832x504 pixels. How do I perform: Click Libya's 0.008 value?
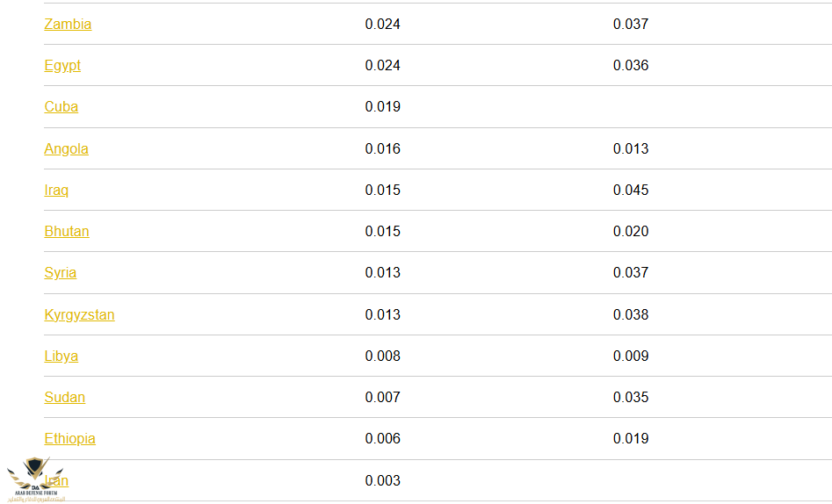(x=382, y=356)
